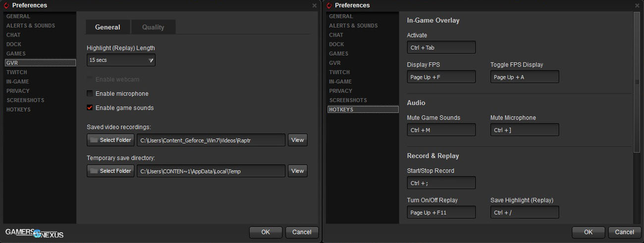Open DOCK section in left window sidebar
This screenshot has width=644, height=243.
(14, 45)
